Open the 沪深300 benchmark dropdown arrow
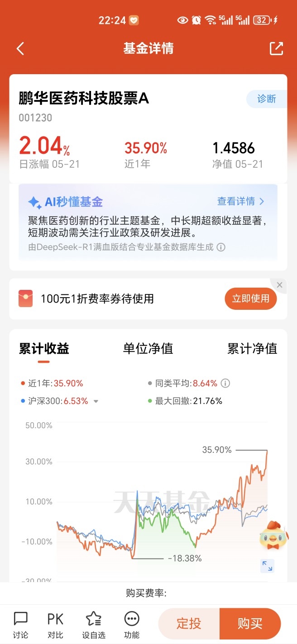This screenshot has width=297, height=644. (x=96, y=401)
